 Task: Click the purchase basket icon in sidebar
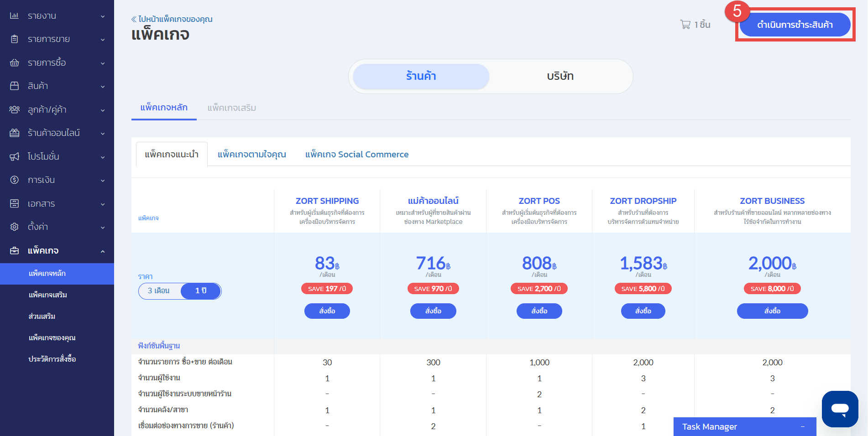pyautogui.click(x=15, y=63)
